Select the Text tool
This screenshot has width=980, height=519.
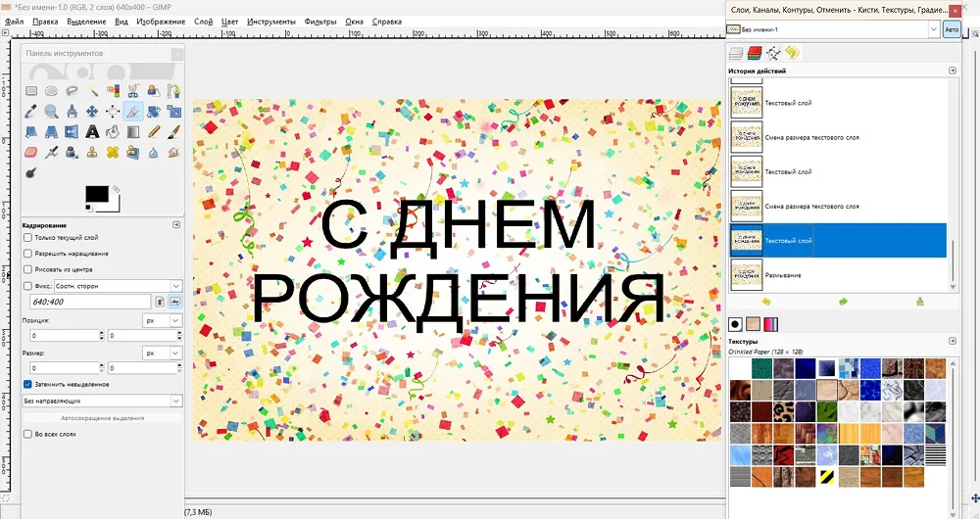tap(92, 132)
